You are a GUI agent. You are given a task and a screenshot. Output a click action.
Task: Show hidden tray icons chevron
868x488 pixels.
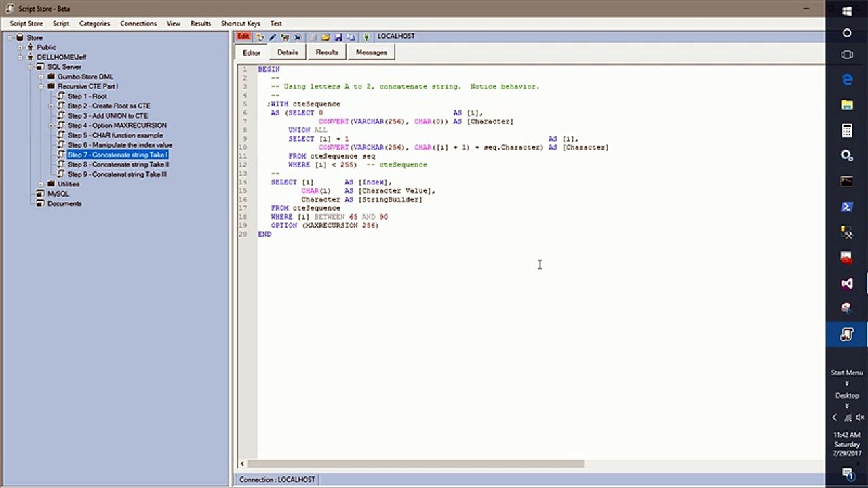(x=835, y=418)
